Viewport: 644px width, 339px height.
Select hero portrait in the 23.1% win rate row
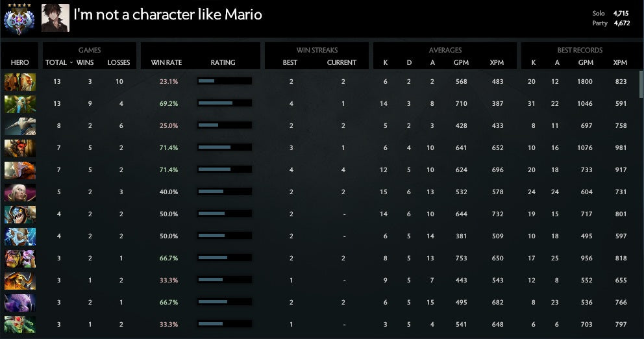point(20,81)
